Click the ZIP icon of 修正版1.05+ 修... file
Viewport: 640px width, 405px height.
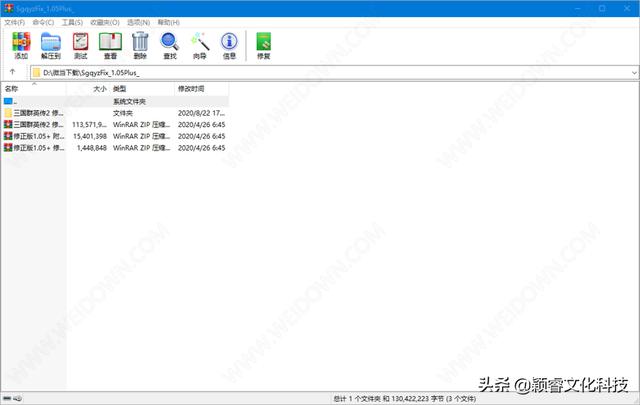[x=8, y=147]
